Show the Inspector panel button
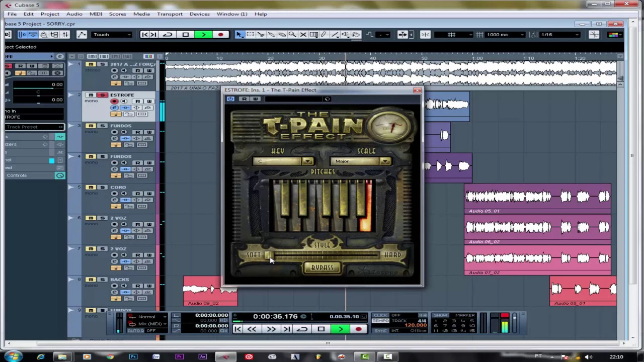This screenshot has width=644, height=362. click(x=22, y=35)
